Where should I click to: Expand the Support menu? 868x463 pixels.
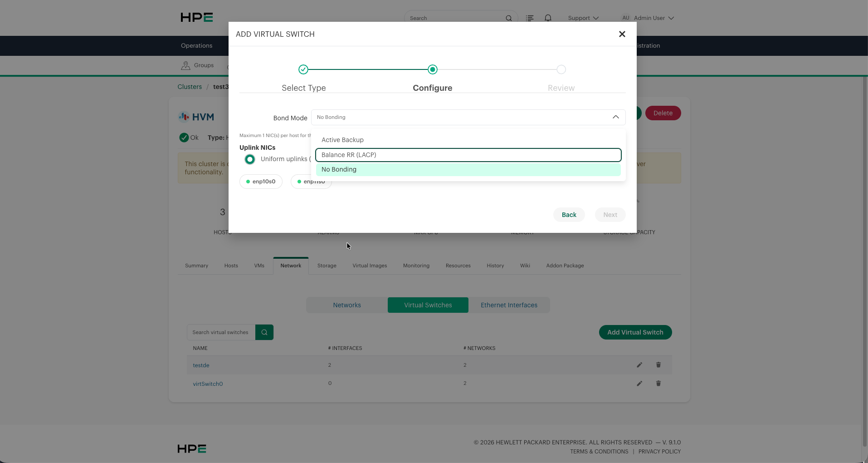point(583,18)
